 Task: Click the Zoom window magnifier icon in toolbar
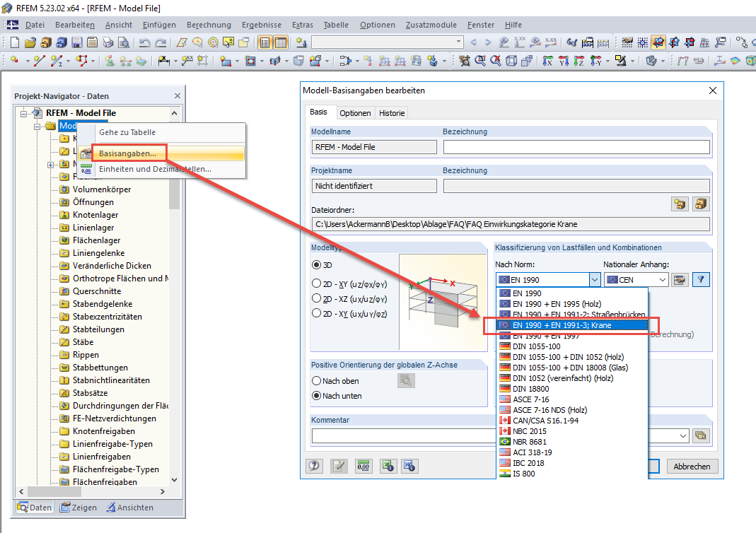[480, 61]
